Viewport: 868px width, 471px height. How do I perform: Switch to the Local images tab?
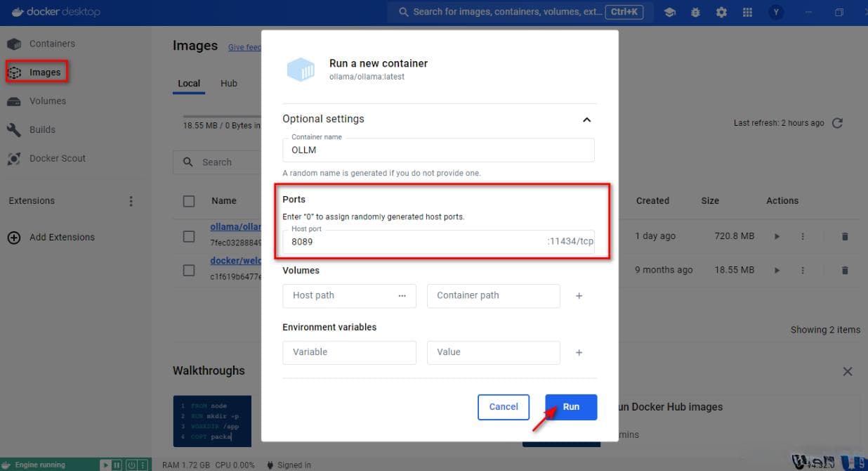[189, 83]
